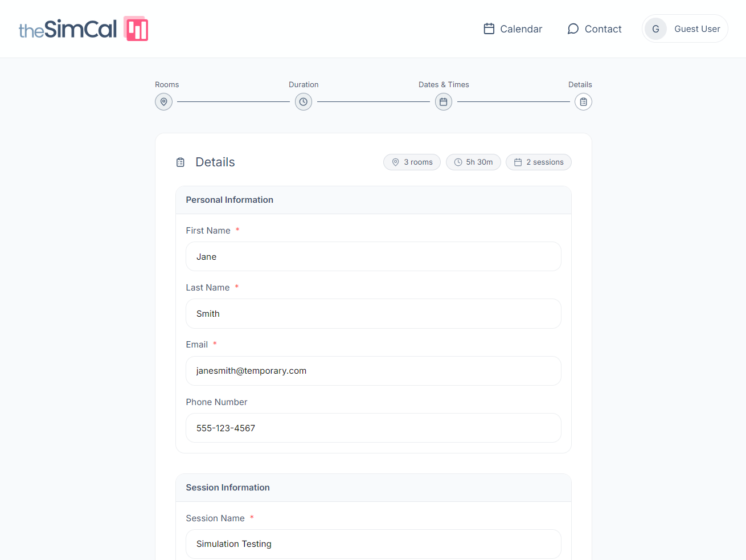Screen dimensions: 746x560
Task: Go to Dates & Times calendar icon
Action: point(444,102)
